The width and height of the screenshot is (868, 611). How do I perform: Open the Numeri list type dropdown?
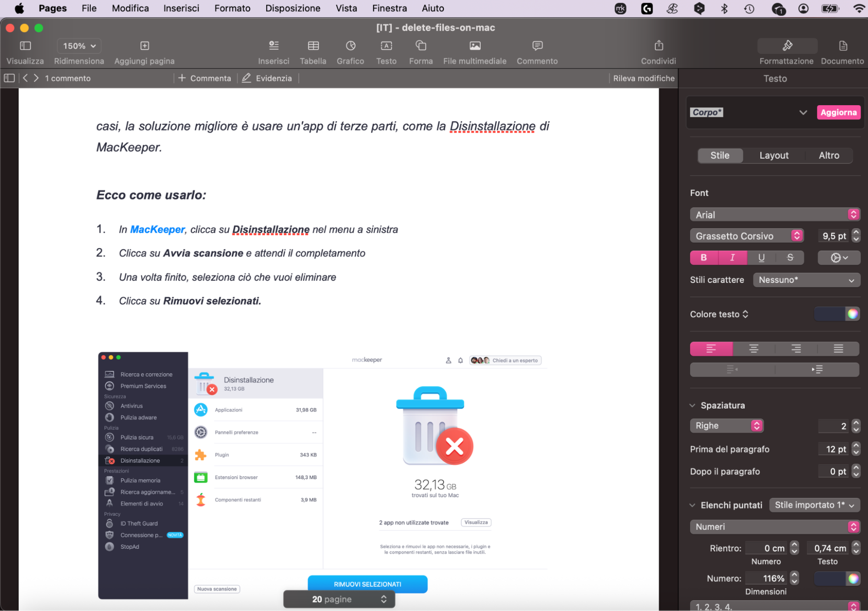(775, 527)
